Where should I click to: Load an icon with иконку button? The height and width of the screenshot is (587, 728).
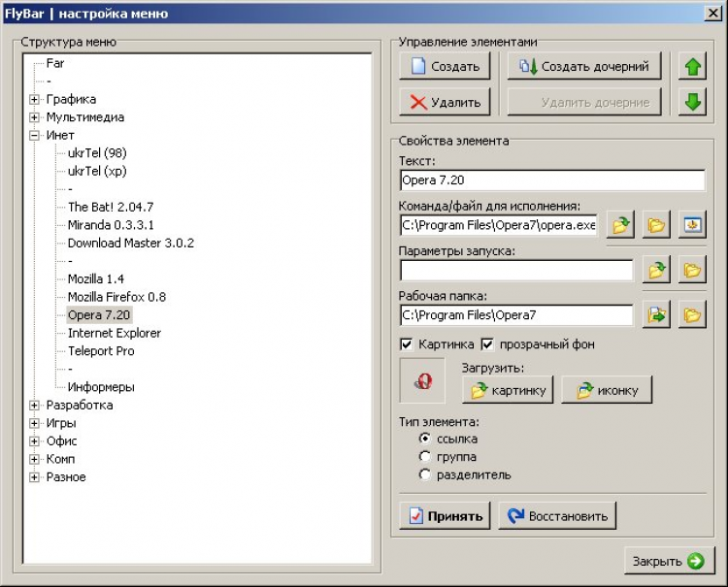pos(607,390)
